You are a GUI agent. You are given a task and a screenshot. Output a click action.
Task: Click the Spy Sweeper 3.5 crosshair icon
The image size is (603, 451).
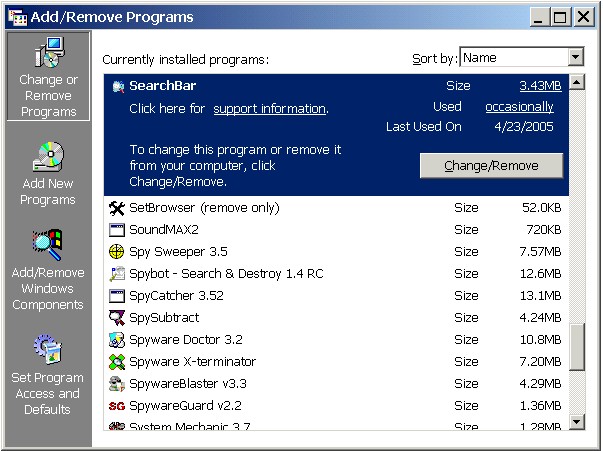pyautogui.click(x=117, y=252)
